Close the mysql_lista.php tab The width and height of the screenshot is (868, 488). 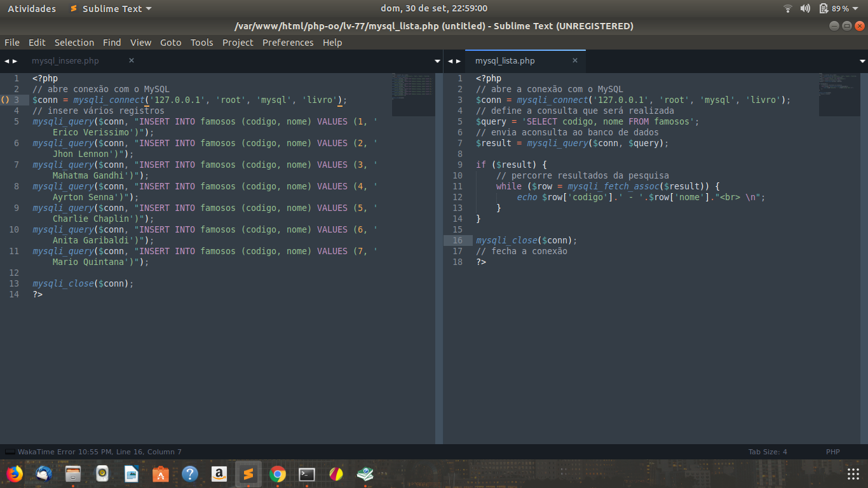tap(575, 60)
